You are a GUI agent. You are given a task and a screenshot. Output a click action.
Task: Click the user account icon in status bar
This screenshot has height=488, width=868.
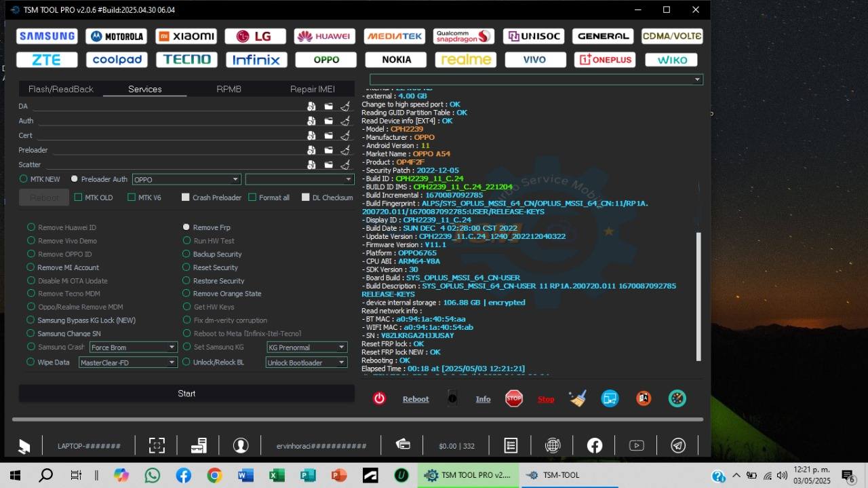(241, 445)
